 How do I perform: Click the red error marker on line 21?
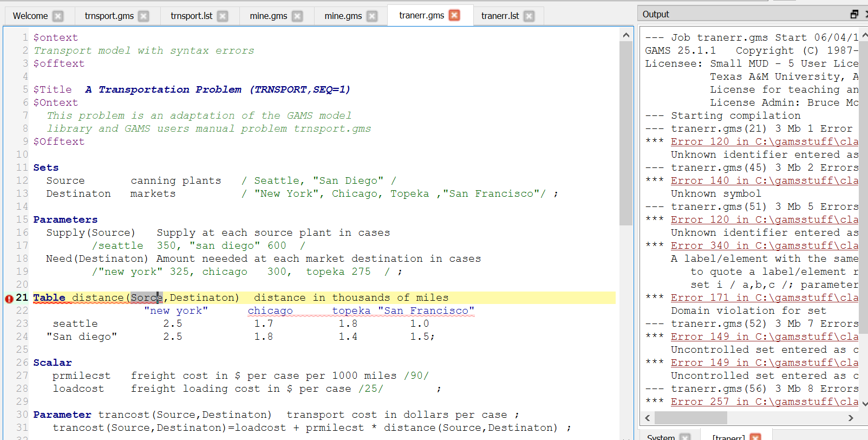pyautogui.click(x=9, y=299)
